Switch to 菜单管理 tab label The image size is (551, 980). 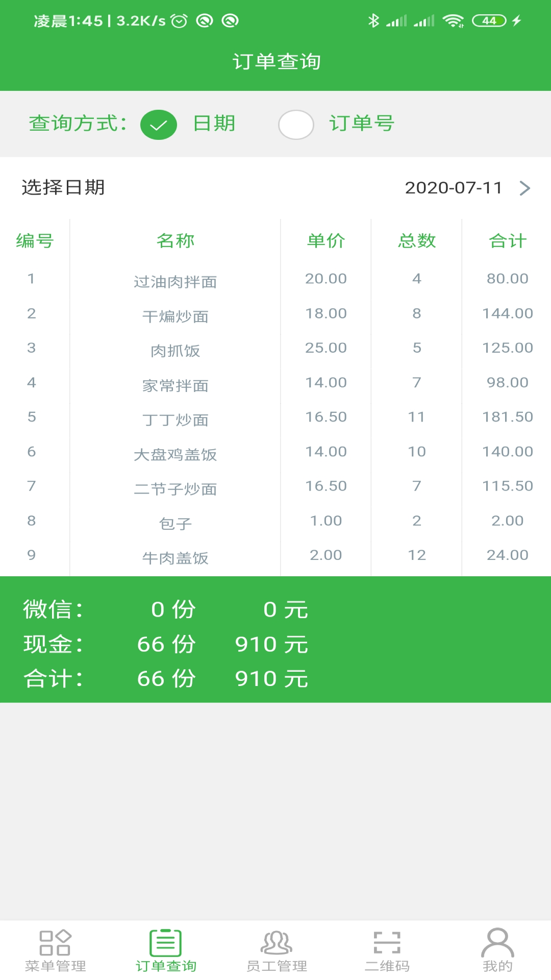(55, 966)
